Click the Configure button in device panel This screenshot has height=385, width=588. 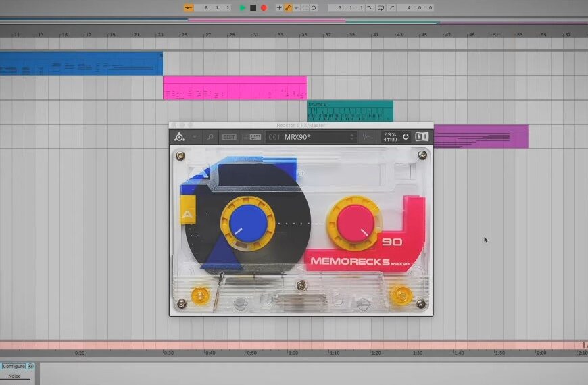point(14,366)
